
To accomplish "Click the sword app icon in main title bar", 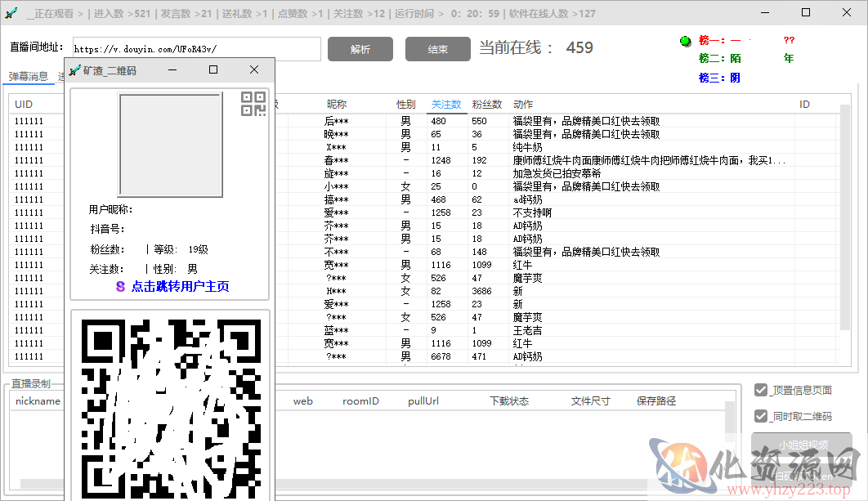I will tap(11, 13).
